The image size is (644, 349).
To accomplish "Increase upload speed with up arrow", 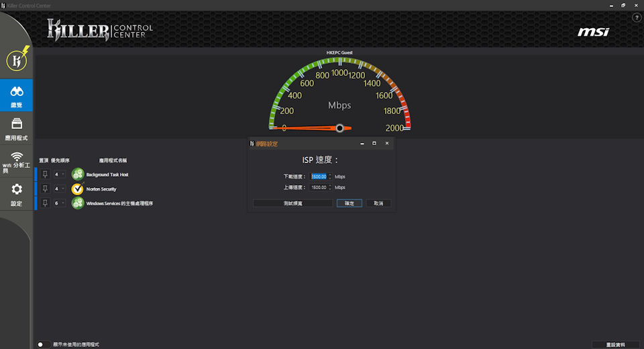I will [330, 185].
